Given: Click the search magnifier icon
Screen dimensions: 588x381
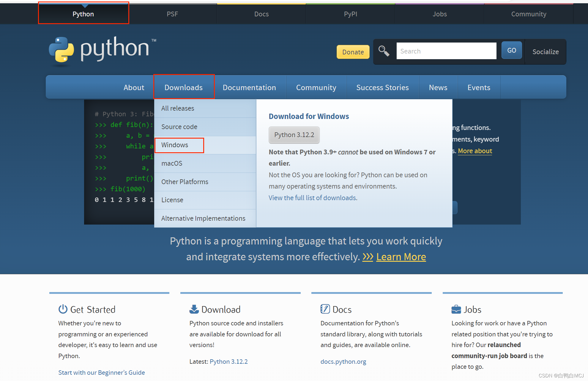Looking at the screenshot, I should (x=384, y=51).
